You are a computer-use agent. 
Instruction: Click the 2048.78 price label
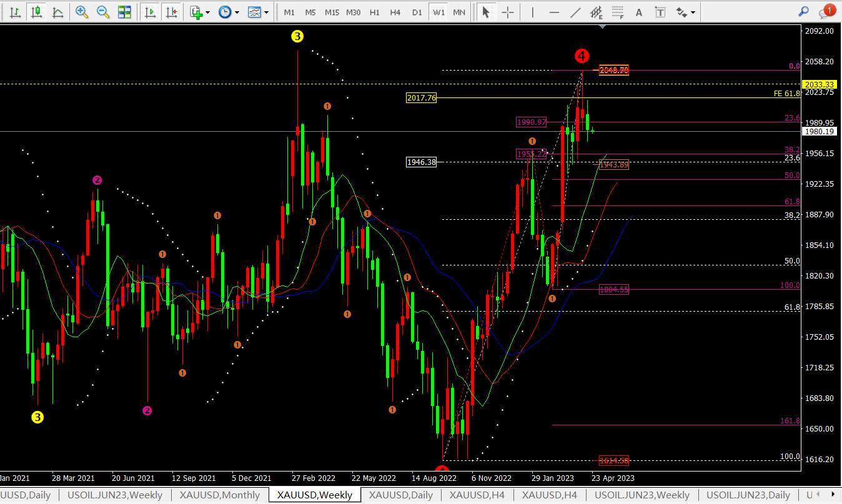[614, 70]
